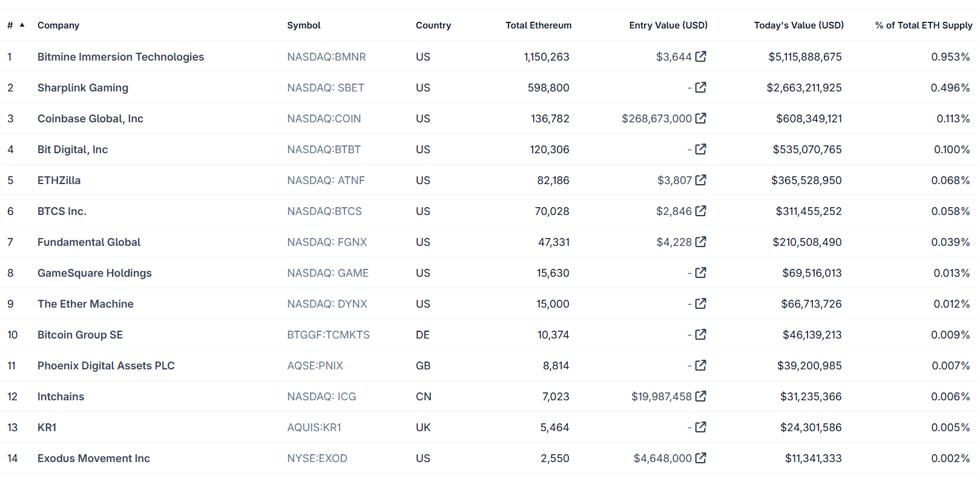Screen dimensions: 980x479
Task: Open external link icon for Fundamental Global
Action: 700,242
